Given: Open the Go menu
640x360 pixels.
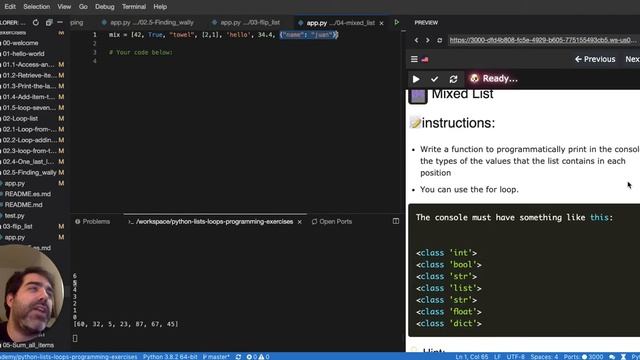Looking at the screenshot, I should pyautogui.click(x=83, y=7).
